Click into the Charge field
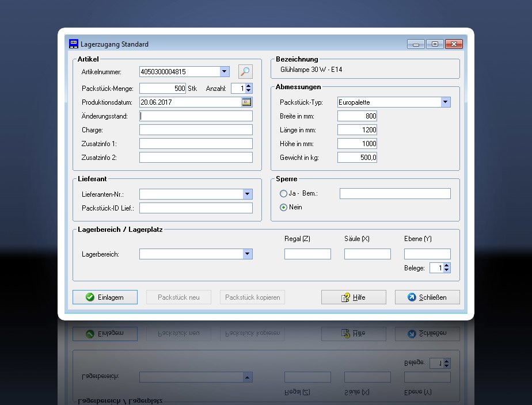Screen dimensions: 532x405 [196, 130]
